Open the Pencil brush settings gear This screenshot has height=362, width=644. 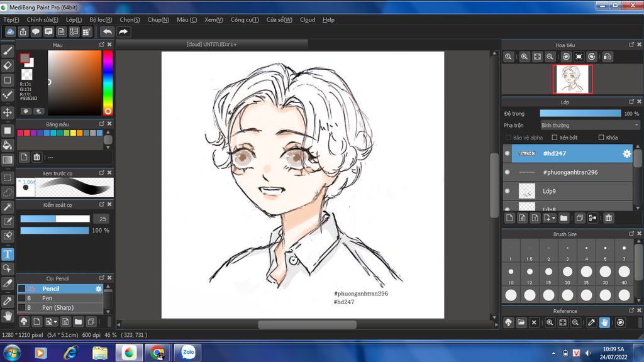pos(99,289)
